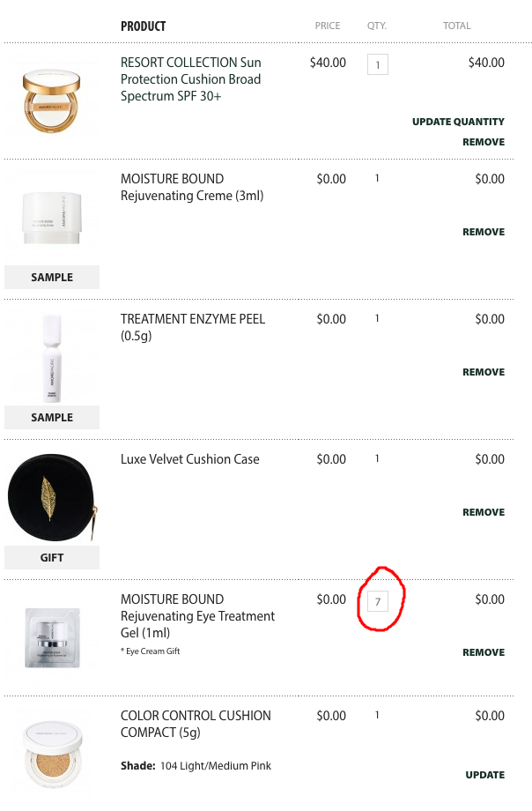Remove the Rejuvenating Eye Treatment Gel item
The image size is (532, 811).
(484, 652)
